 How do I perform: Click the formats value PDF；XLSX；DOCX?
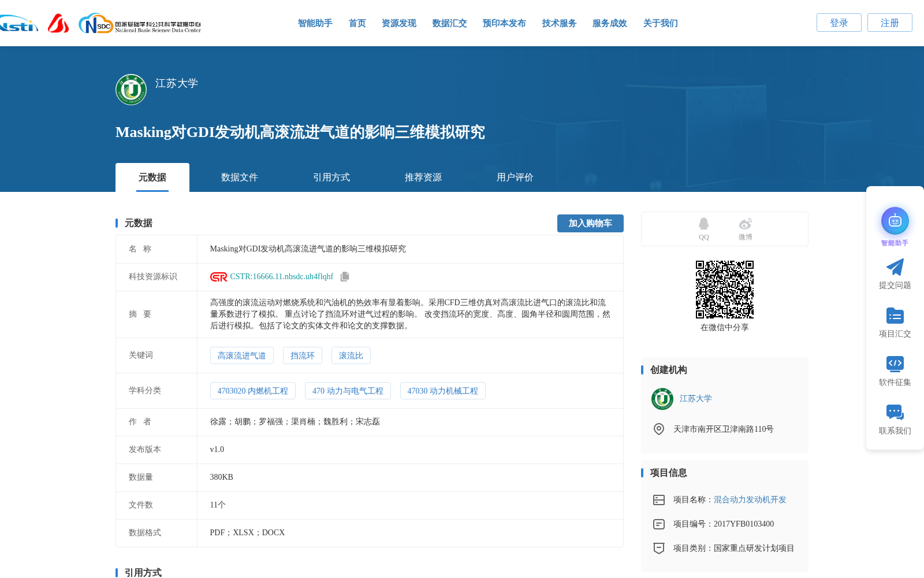click(248, 533)
